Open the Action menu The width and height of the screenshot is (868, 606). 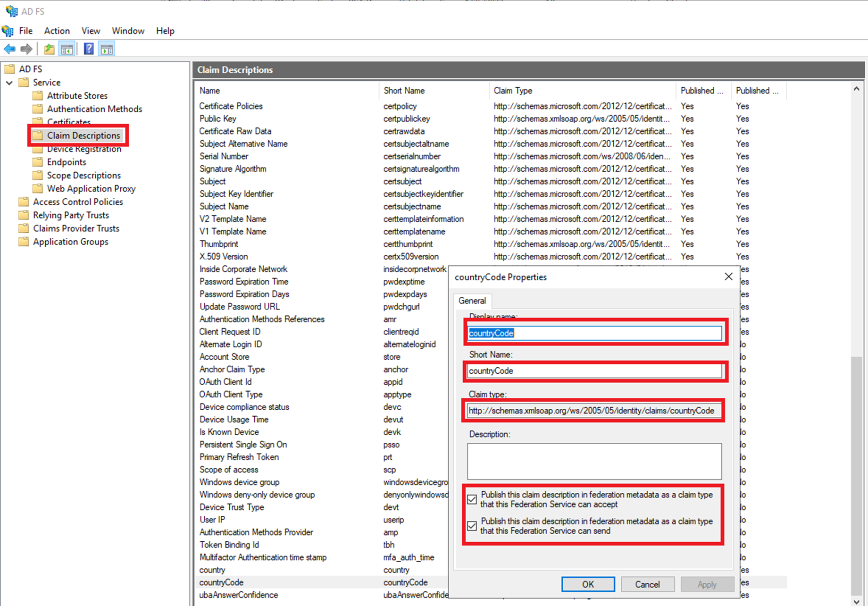tap(57, 31)
